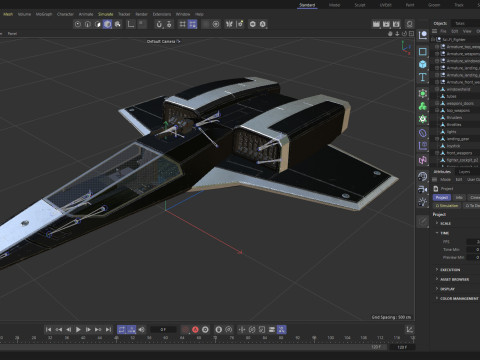Image resolution: width=480 pixels, height=360 pixels.
Task: Click the 120 F end frame field
Action: [402, 347]
